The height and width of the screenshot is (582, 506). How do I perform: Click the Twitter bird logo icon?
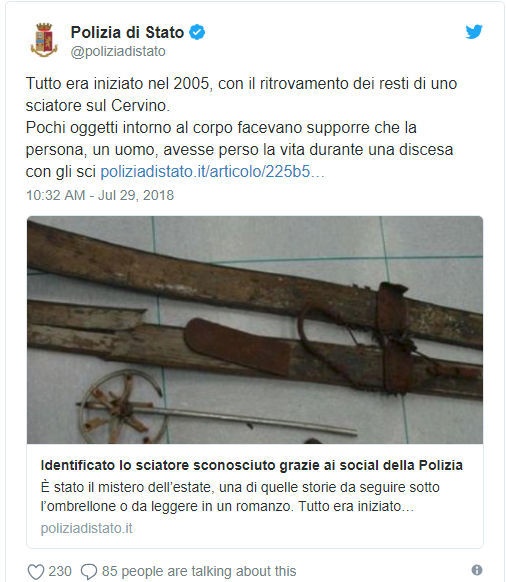(474, 32)
